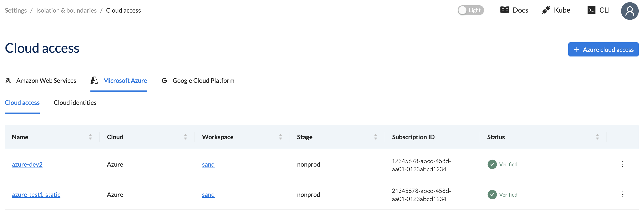Screen dimensions: 644x218
Task: Sort table by Cloud column
Action: [185, 137]
